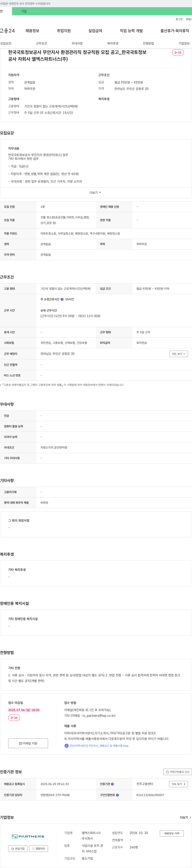Click the deadline text 2025.07.06 (일) 18:00

pyautogui.click(x=24, y=710)
